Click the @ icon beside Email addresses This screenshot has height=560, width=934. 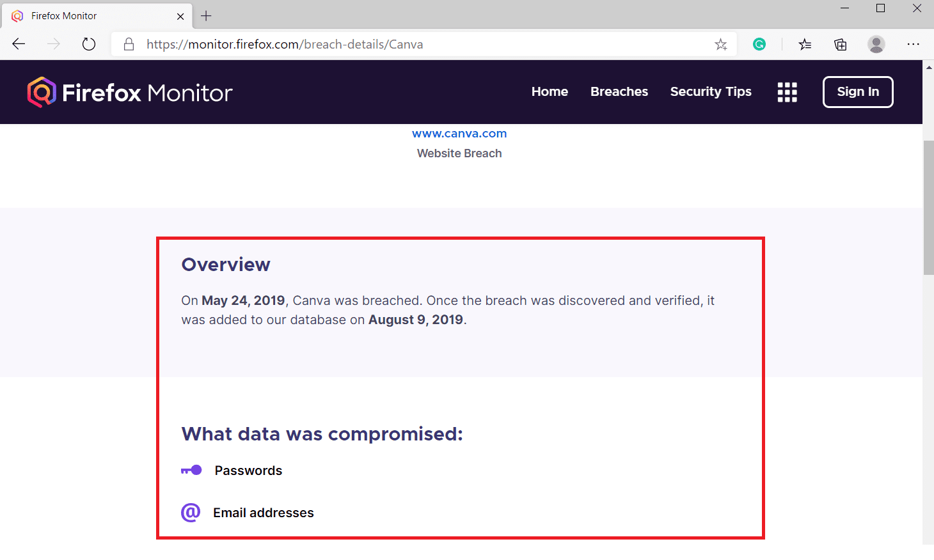coord(191,512)
